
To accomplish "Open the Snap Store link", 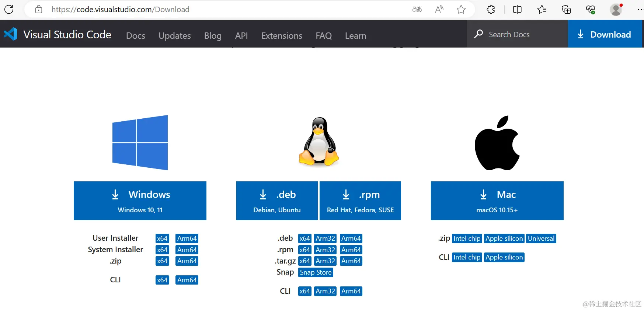I will (x=316, y=272).
